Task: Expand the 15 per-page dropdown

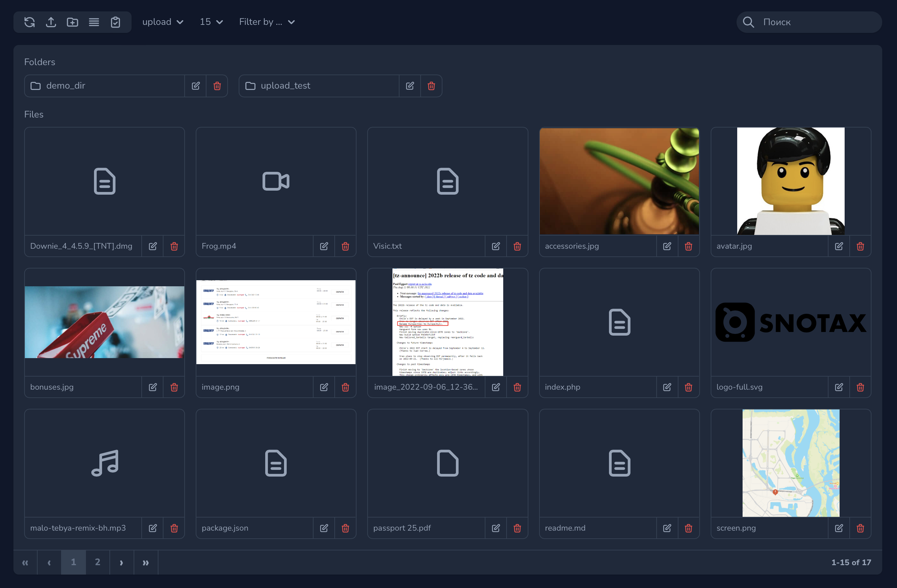Action: (x=211, y=22)
